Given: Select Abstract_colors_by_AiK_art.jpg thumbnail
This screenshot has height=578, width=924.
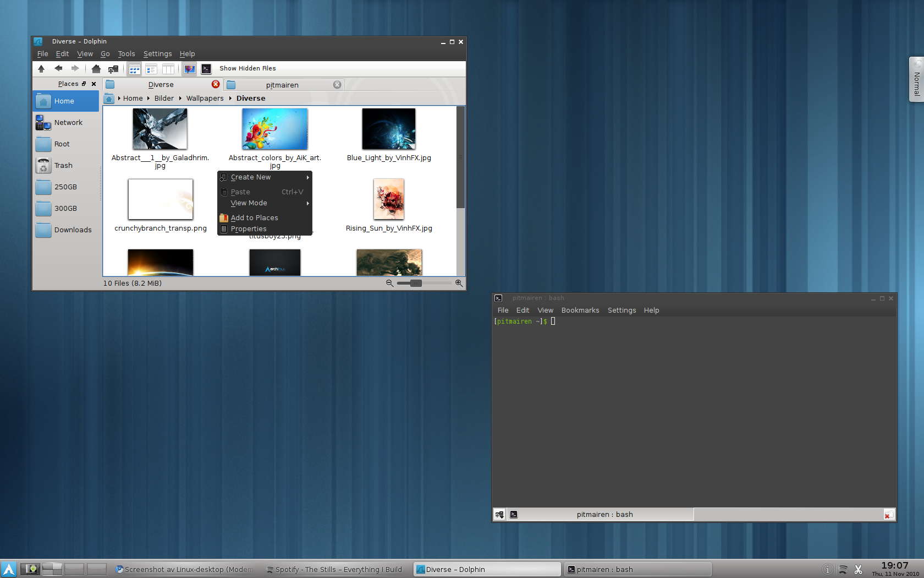Looking at the screenshot, I should pos(275,129).
